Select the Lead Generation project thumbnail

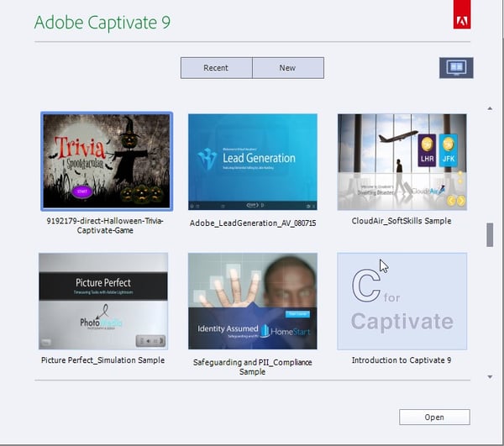point(253,162)
